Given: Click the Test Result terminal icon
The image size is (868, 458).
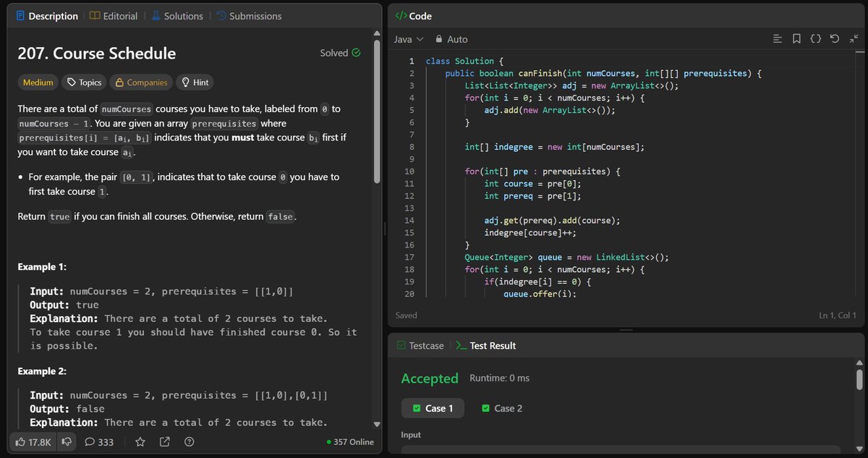Looking at the screenshot, I should click(x=460, y=346).
